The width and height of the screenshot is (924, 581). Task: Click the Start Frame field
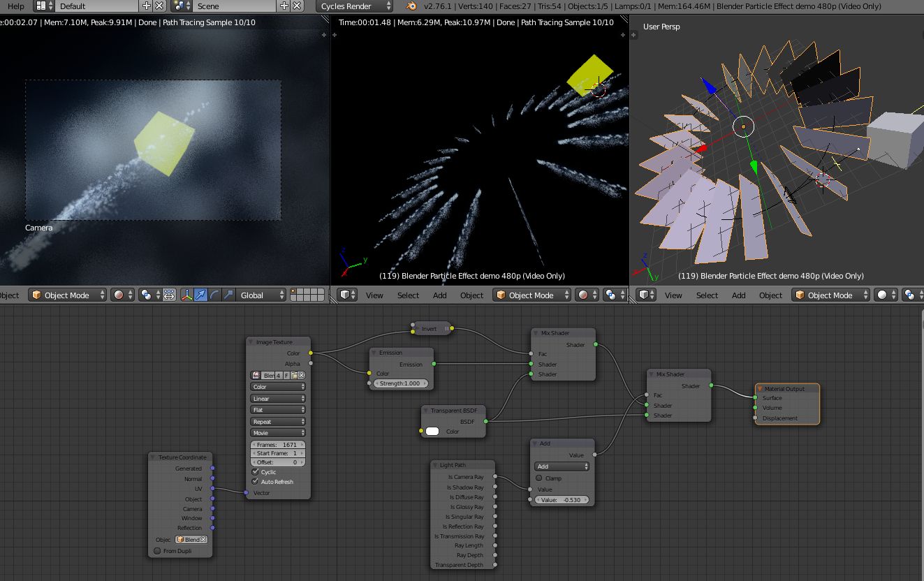pos(278,453)
